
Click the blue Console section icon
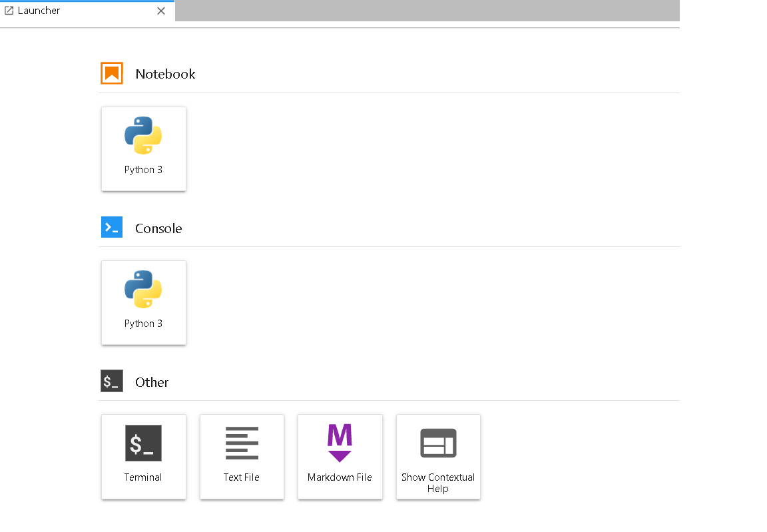pos(112,227)
